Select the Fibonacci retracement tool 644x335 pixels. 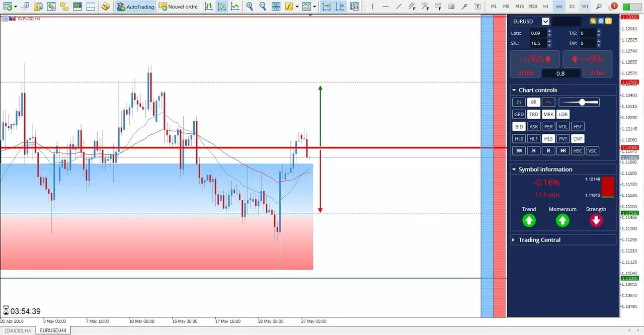pos(438,7)
